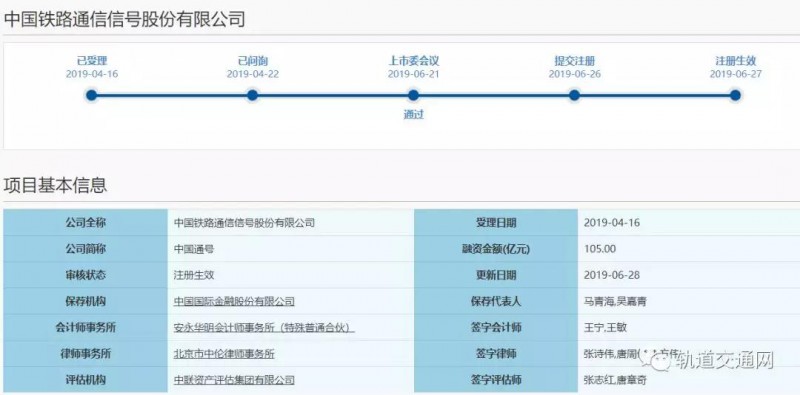Screen dimensions: 800x395
Task: Click the 王宁,王敏 accountants value
Action: (605, 327)
